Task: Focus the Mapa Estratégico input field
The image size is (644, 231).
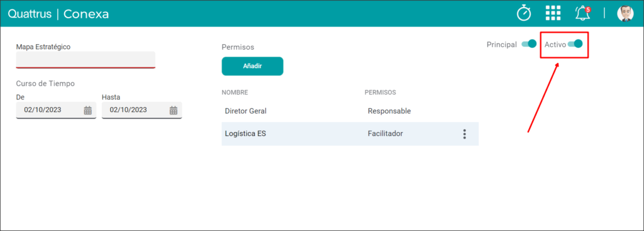Action: pyautogui.click(x=86, y=60)
